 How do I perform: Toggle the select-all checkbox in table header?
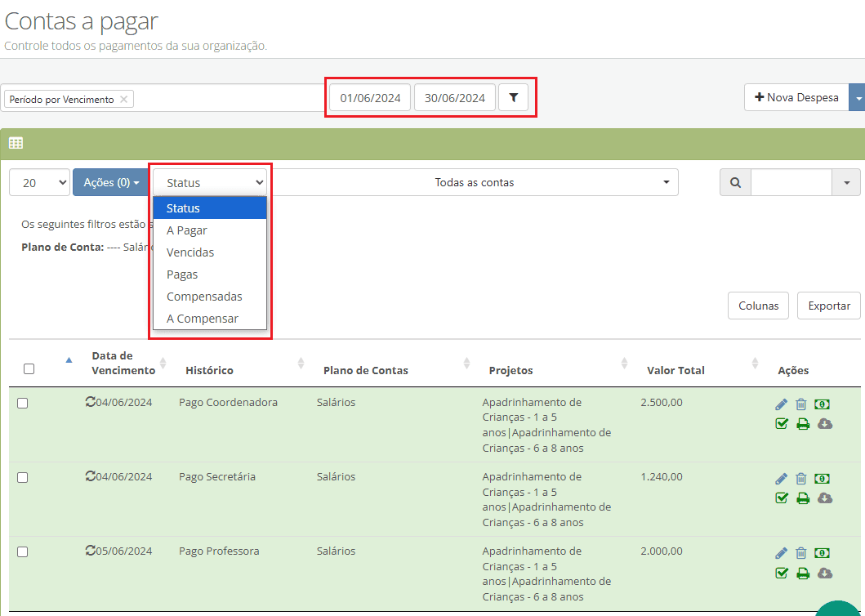click(29, 368)
